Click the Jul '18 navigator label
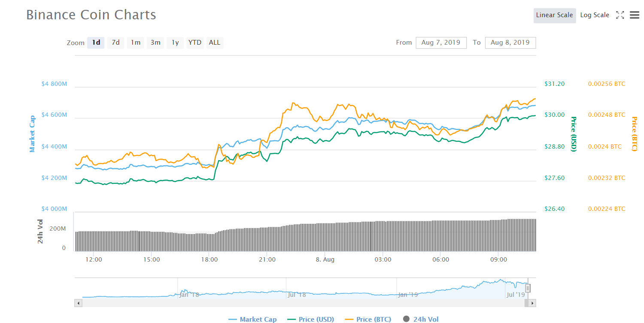This screenshot has width=644, height=323. [297, 295]
